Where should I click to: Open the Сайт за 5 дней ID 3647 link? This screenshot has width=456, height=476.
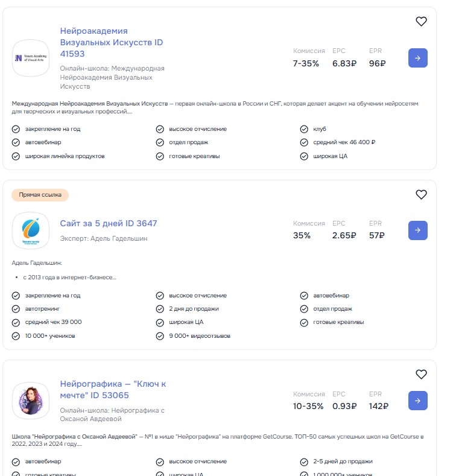(x=108, y=223)
